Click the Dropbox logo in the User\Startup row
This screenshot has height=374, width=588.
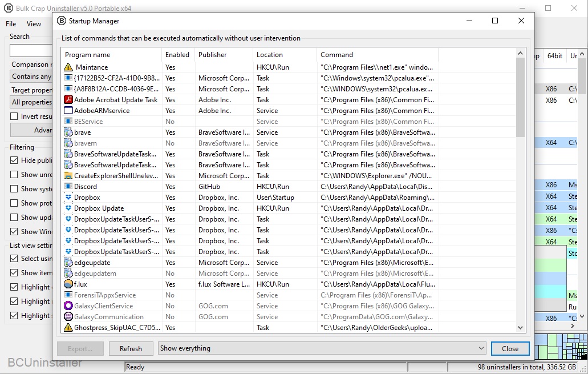click(x=68, y=198)
